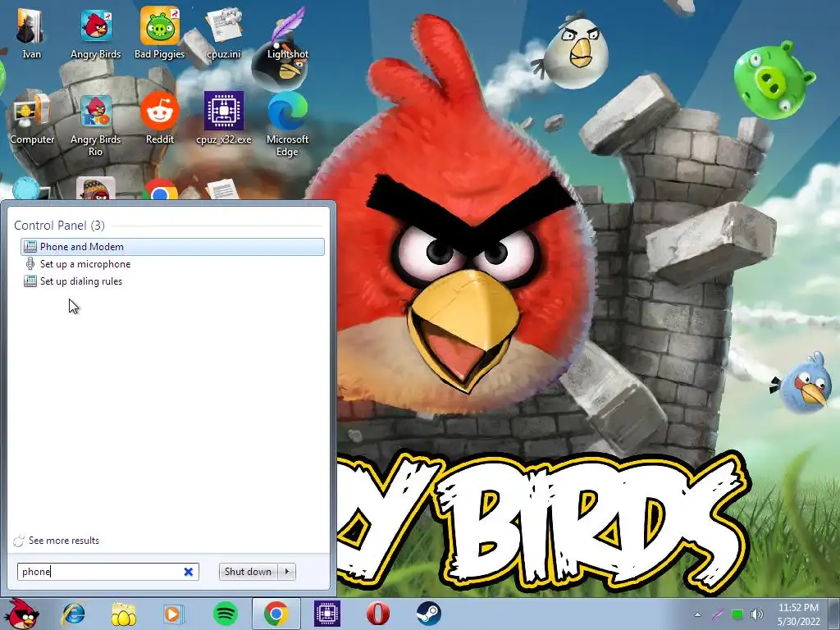Launch Angry Birds desktop shortcut

[x=96, y=33]
